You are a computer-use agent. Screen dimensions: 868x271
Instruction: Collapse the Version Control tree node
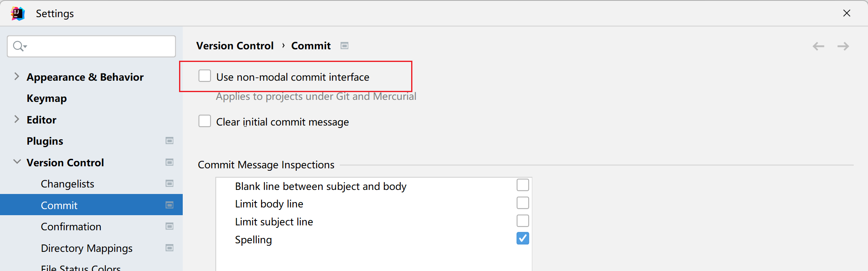[17, 162]
